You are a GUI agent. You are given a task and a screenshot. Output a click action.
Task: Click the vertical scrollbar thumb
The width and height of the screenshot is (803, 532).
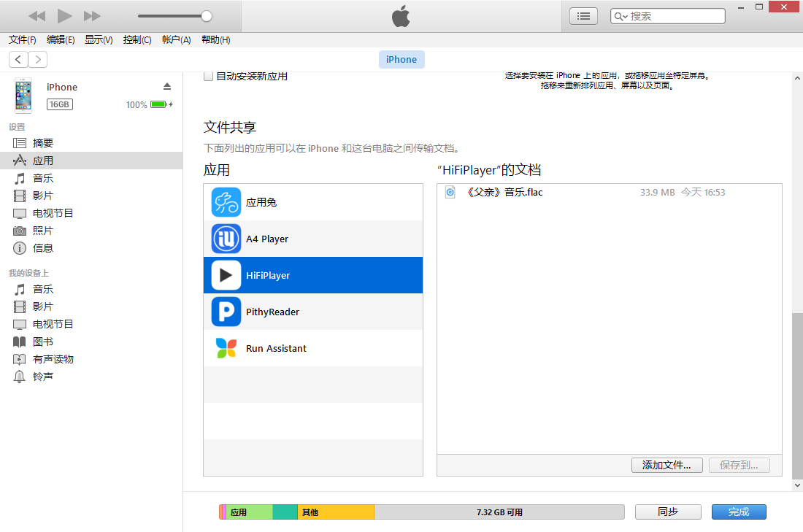coord(797,396)
